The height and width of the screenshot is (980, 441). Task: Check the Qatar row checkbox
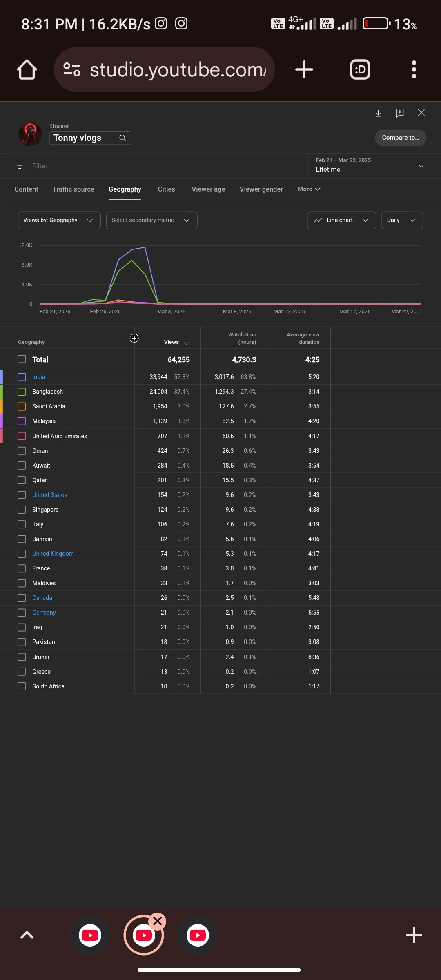point(22,480)
